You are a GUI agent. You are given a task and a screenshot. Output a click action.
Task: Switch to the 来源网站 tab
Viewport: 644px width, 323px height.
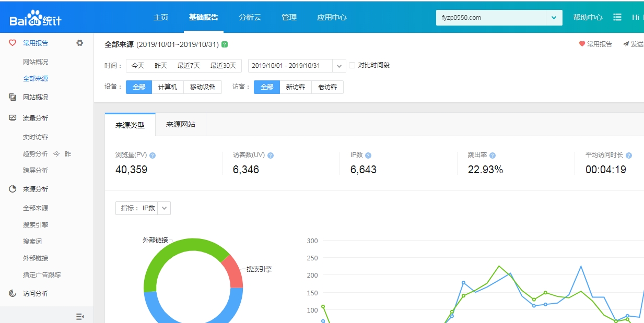coord(181,124)
